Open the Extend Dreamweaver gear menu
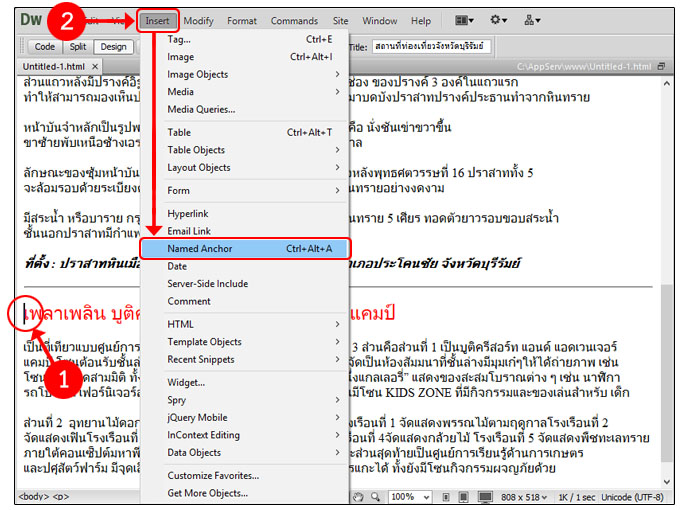Image resolution: width=691 pixels, height=510 pixels. (497, 20)
